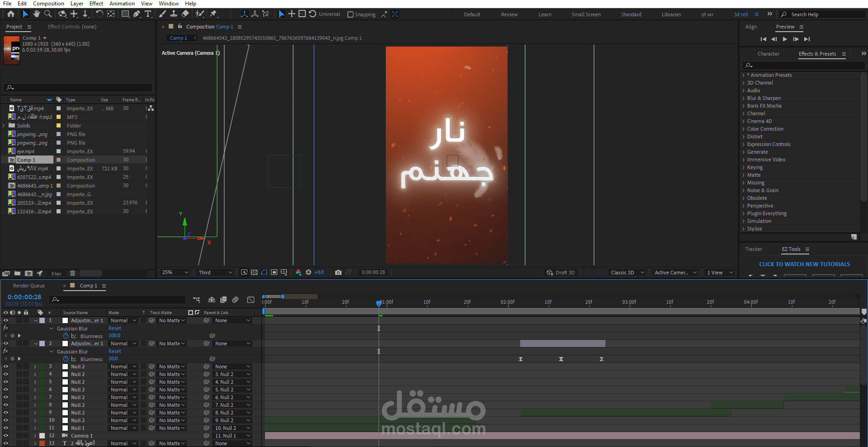The height and width of the screenshot is (447, 868).
Task: Click CLICK TO WATCH NEW TUTORIALS link
Action: [x=804, y=264]
